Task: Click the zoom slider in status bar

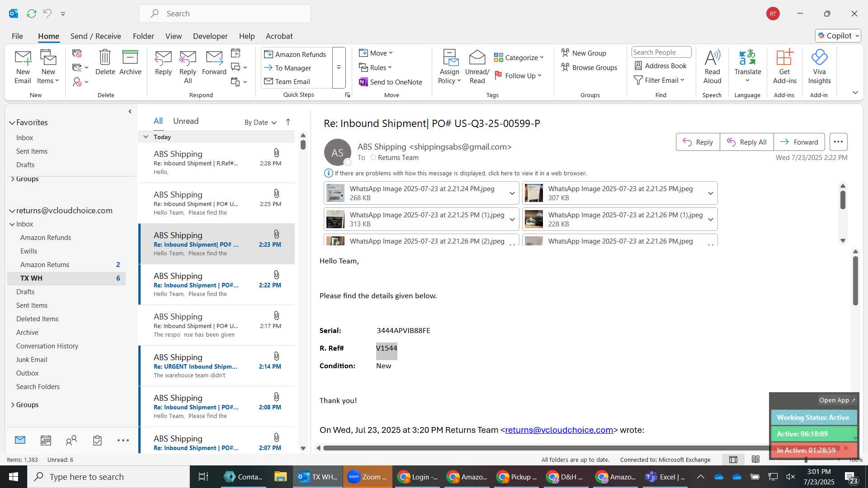Action: 806,460
